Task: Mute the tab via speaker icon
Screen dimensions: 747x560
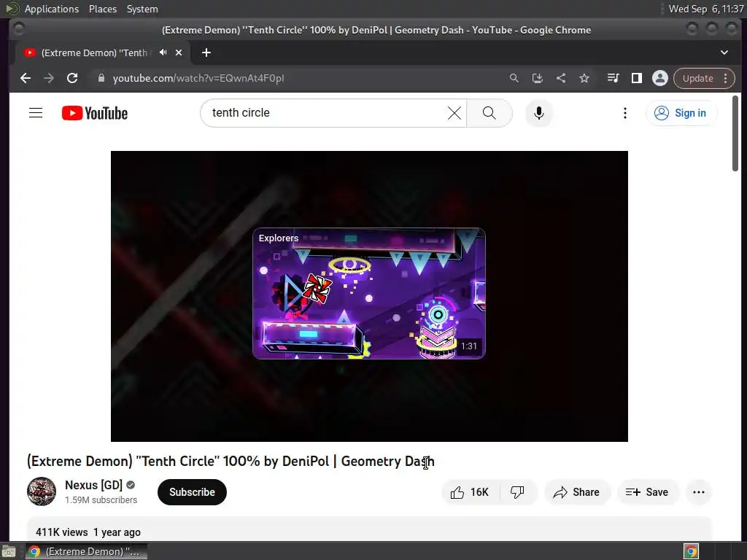Action: point(163,52)
